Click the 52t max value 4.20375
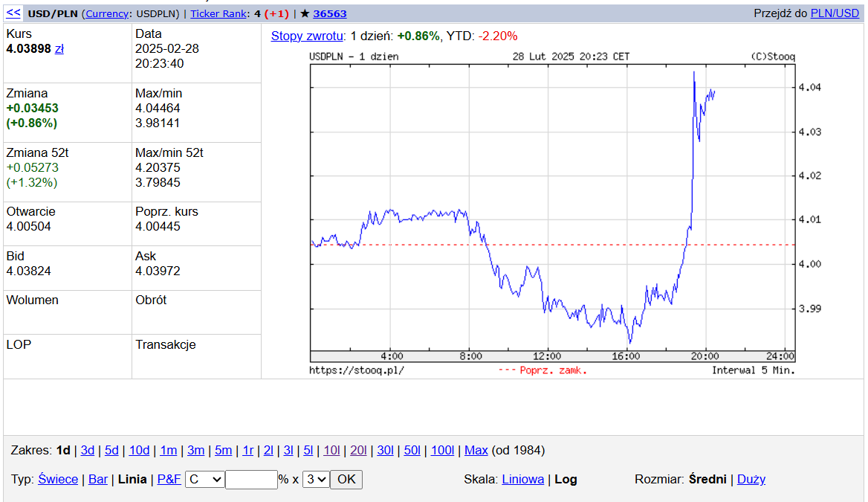The image size is (868, 502). (158, 167)
